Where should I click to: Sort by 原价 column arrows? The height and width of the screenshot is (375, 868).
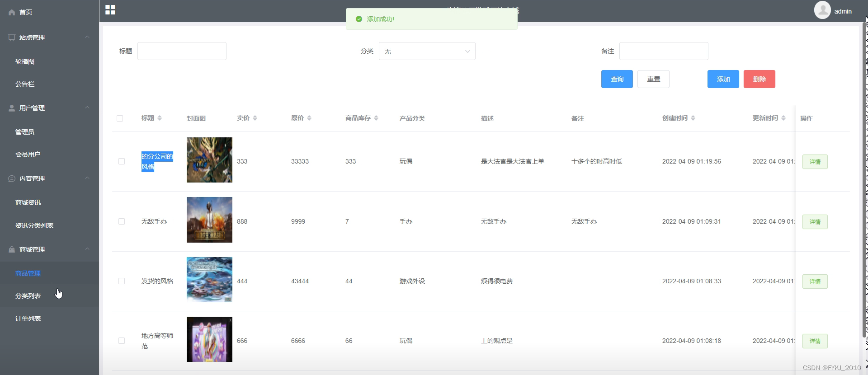(309, 118)
